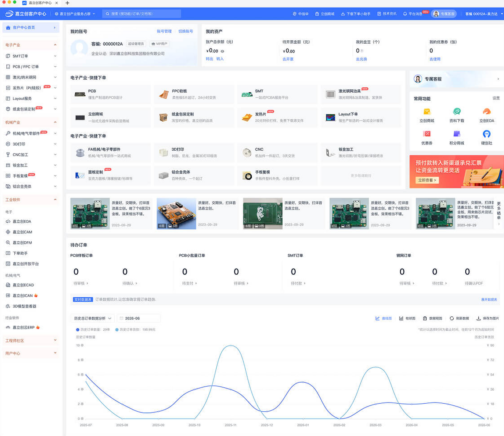Click the 钣金加工 quick order icon
Viewport: 504px width, 436px height.
331,153
